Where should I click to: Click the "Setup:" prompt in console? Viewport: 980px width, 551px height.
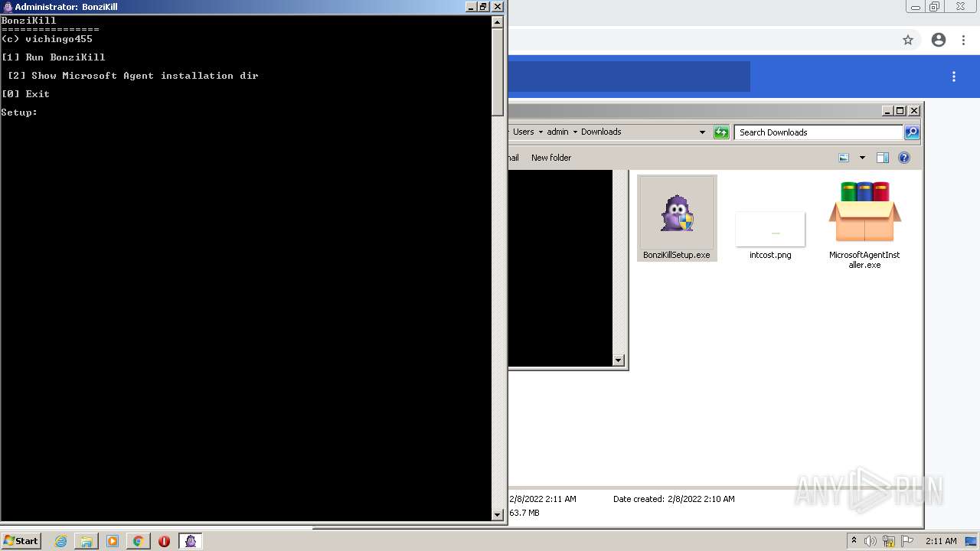pyautogui.click(x=19, y=112)
